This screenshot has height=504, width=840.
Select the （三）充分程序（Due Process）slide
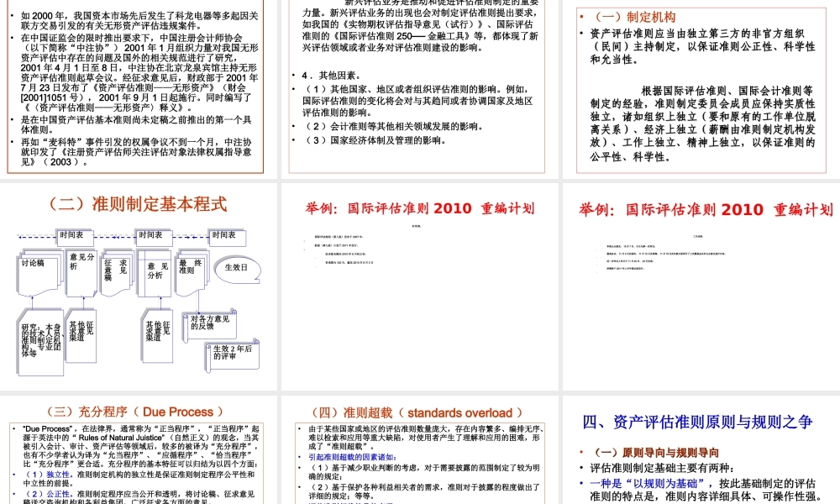click(134, 412)
